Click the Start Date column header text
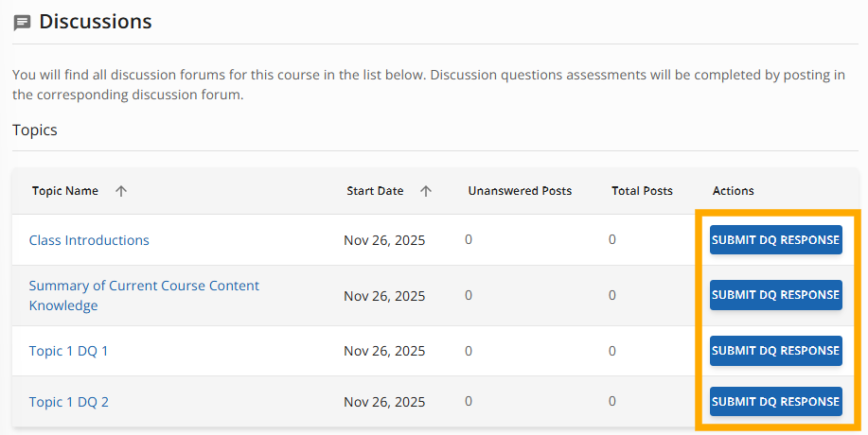This screenshot has height=435, width=868. 375,191
